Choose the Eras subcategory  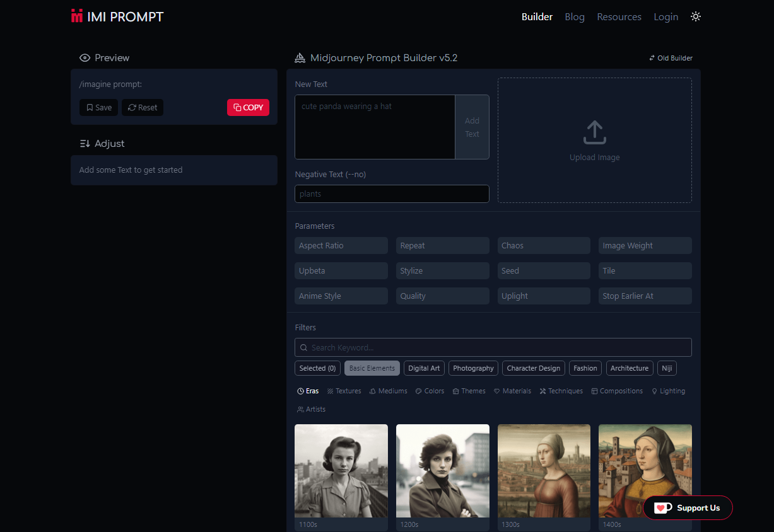(308, 391)
